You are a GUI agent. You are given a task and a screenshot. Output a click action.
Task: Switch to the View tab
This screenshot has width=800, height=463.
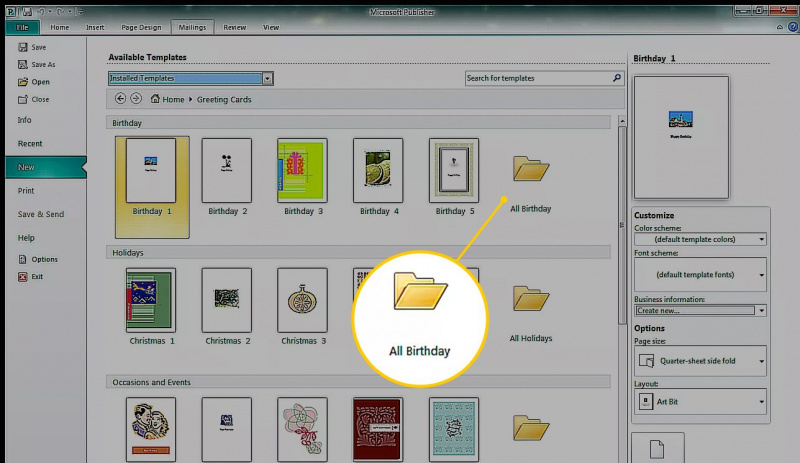click(x=271, y=27)
